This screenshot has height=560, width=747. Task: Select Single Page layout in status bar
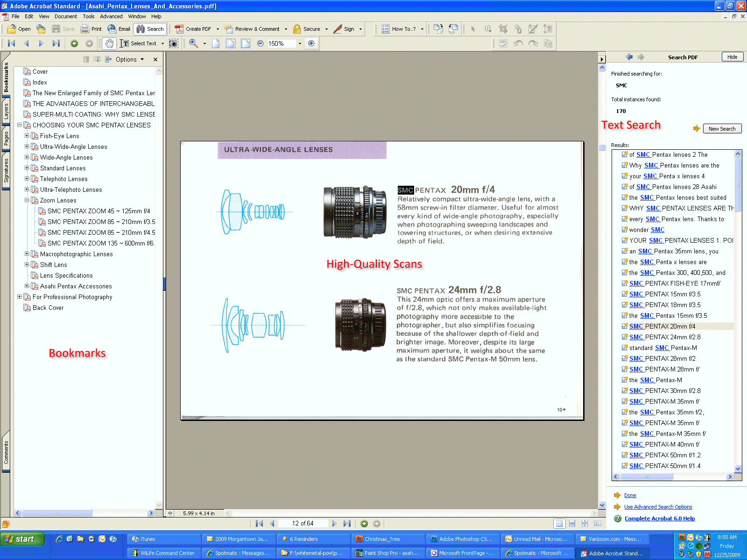[559, 524]
